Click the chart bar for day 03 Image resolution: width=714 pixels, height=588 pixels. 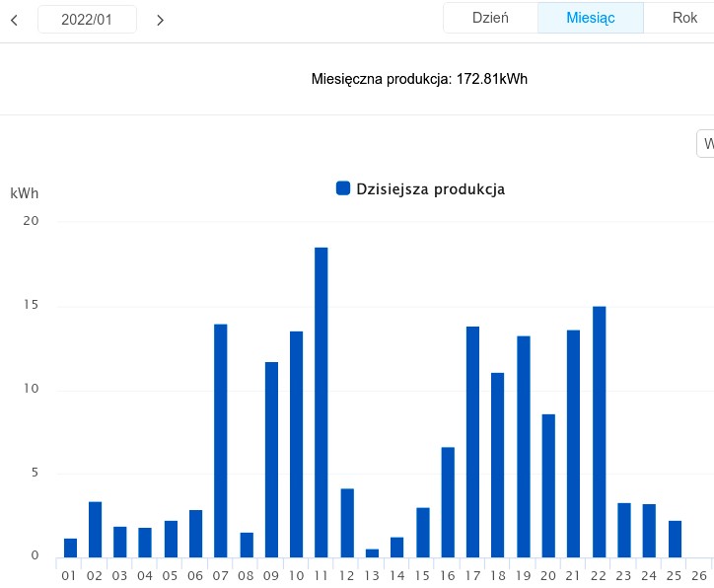point(120,542)
